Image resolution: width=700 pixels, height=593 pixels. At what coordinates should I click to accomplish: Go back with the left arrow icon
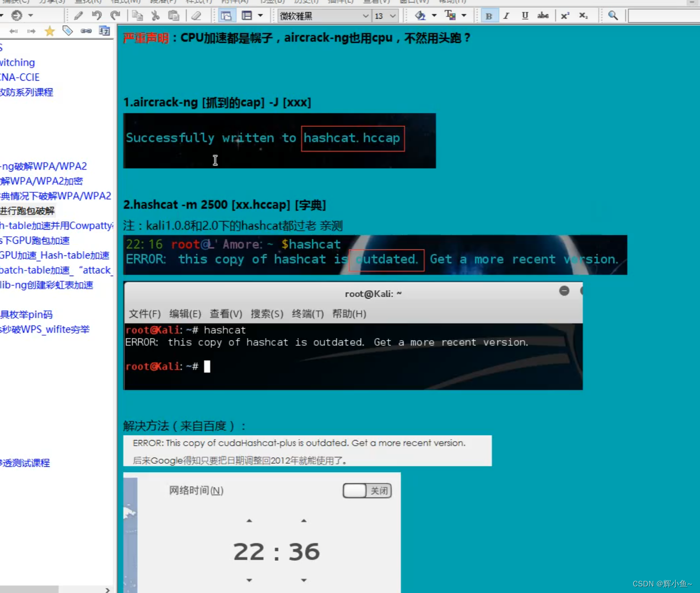coord(14,31)
